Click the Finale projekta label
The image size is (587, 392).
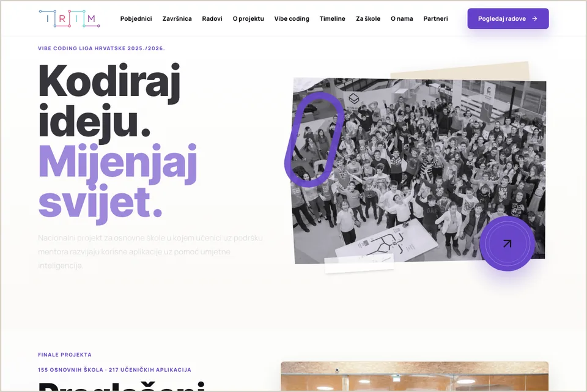65,355
